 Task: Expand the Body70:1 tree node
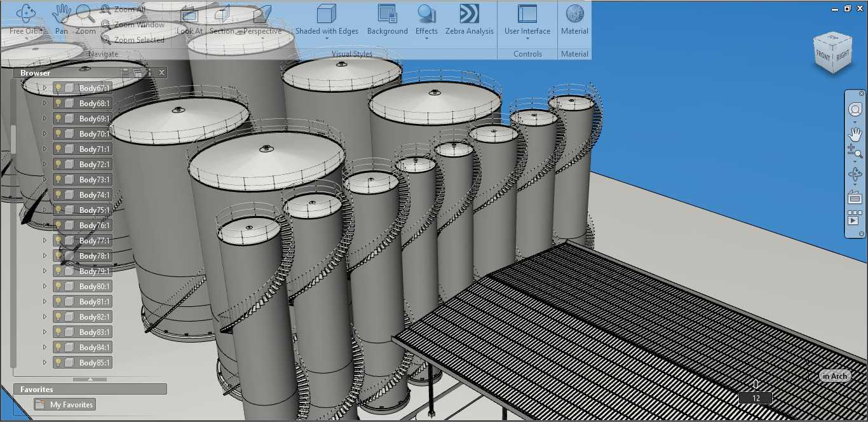coord(44,133)
